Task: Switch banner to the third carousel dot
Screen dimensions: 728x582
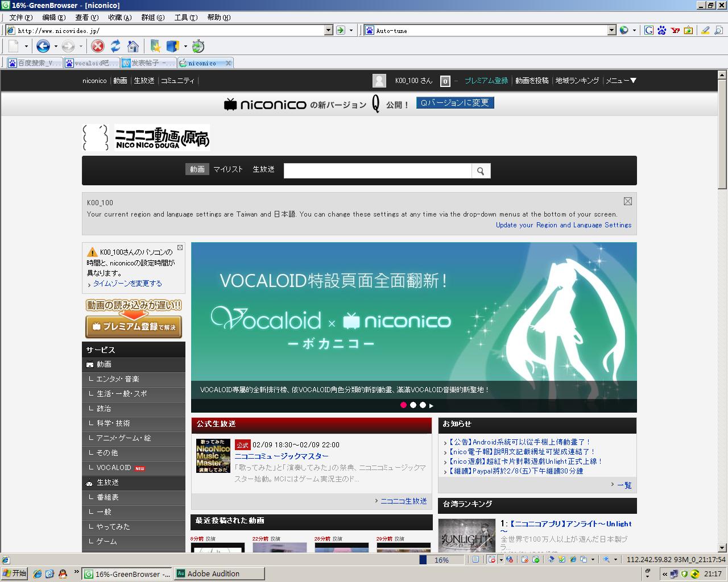Action: pos(423,405)
